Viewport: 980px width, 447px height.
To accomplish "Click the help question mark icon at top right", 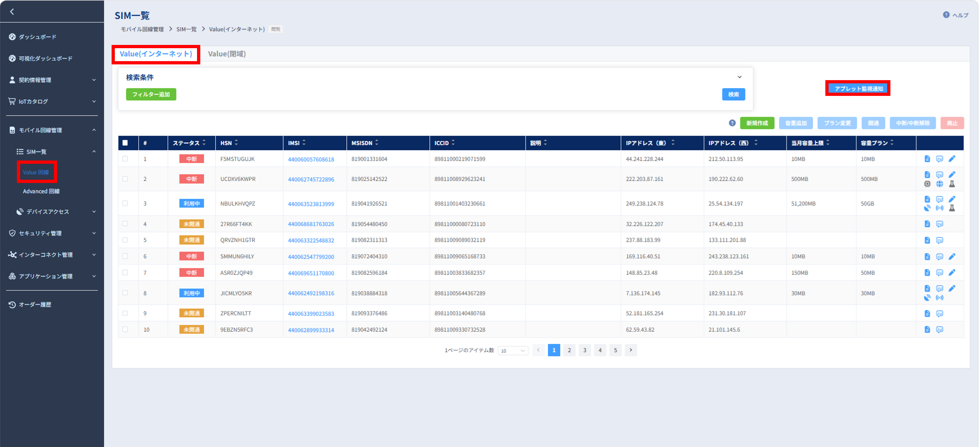I will tap(946, 15).
